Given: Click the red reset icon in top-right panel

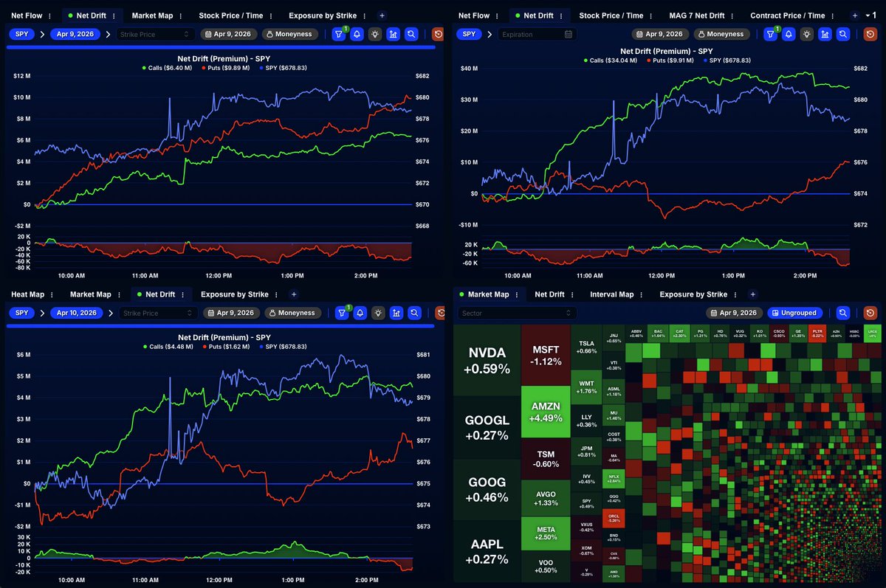Looking at the screenshot, I should 869,34.
